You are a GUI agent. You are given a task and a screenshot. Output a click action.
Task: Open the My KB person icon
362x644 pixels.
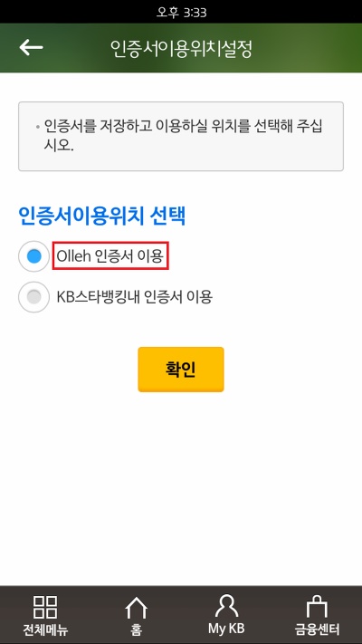click(226, 606)
